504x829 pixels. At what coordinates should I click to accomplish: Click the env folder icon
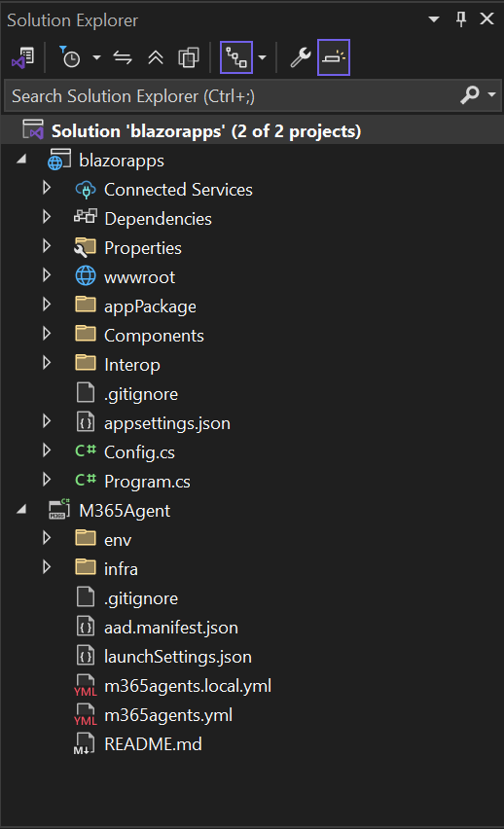click(86, 538)
